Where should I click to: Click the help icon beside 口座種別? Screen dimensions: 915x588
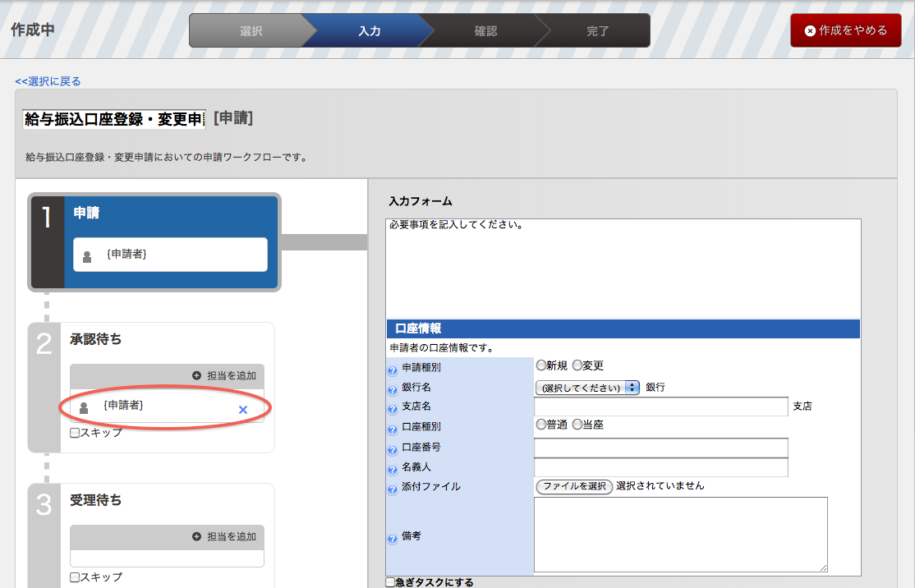(x=392, y=430)
